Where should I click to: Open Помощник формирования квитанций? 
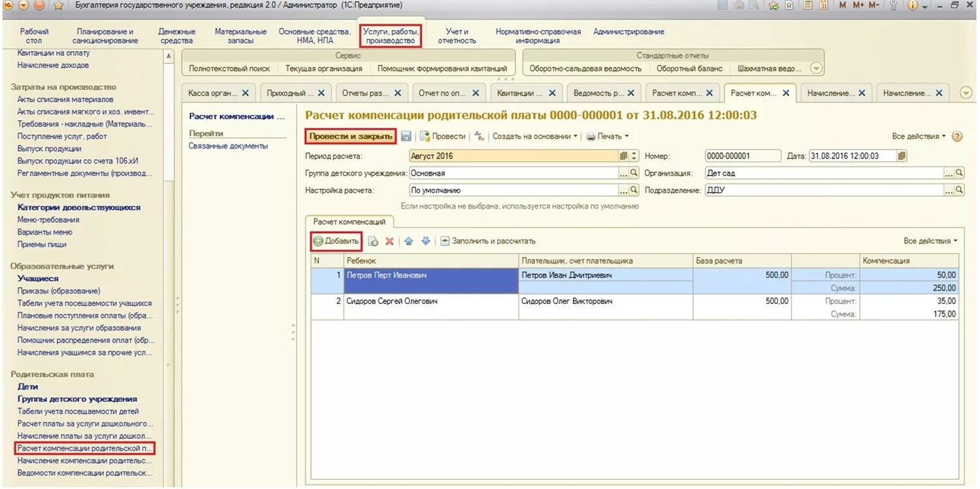click(442, 69)
